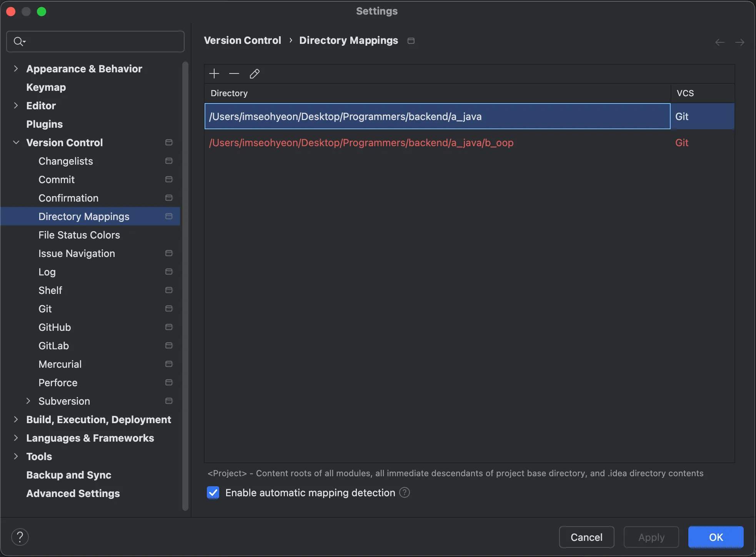Click project-level icon next to Directory Mappings header
Viewport: 756px width, 557px height.
411,41
